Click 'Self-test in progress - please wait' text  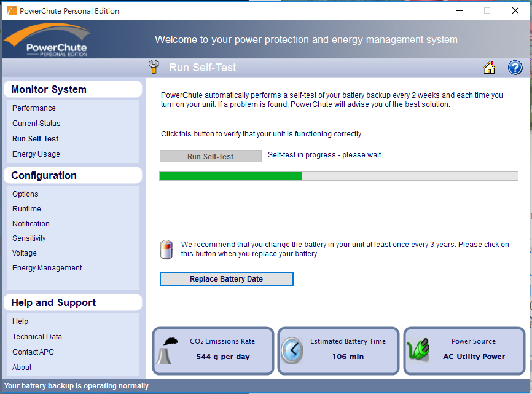(x=328, y=155)
